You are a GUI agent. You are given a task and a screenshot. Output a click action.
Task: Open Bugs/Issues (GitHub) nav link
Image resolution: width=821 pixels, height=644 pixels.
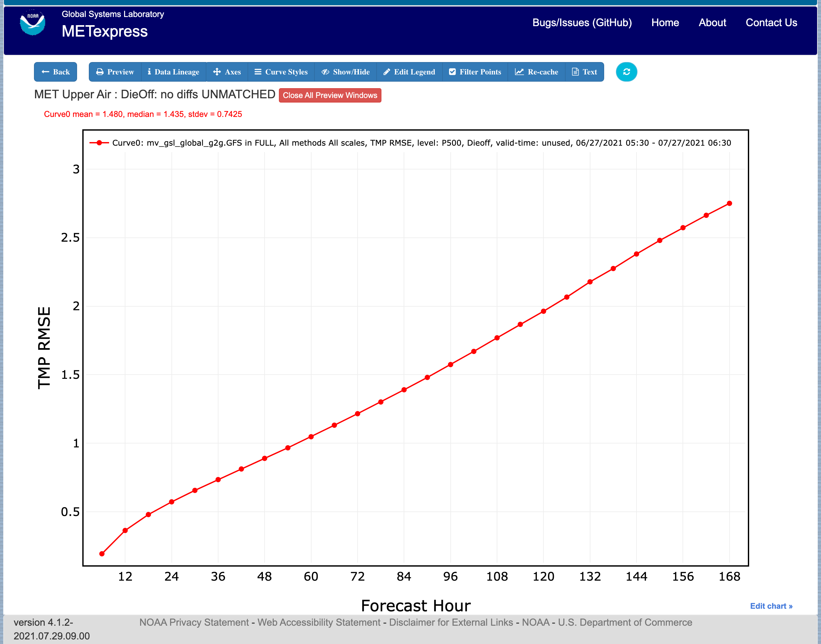point(582,23)
